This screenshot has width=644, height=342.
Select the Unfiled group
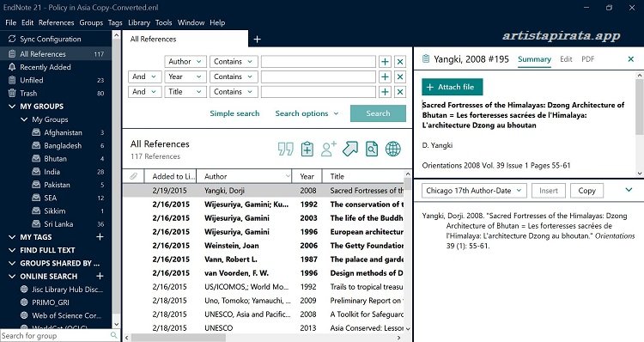56,80
